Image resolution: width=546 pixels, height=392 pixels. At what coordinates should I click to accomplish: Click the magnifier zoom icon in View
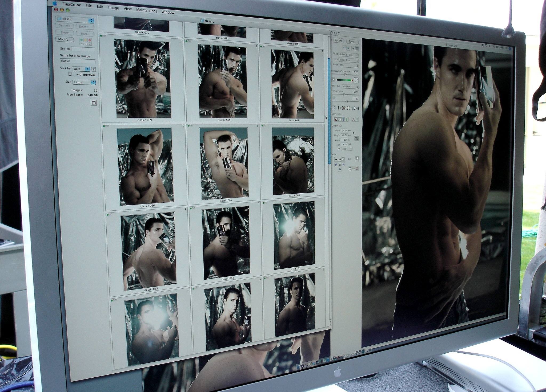[357, 159]
